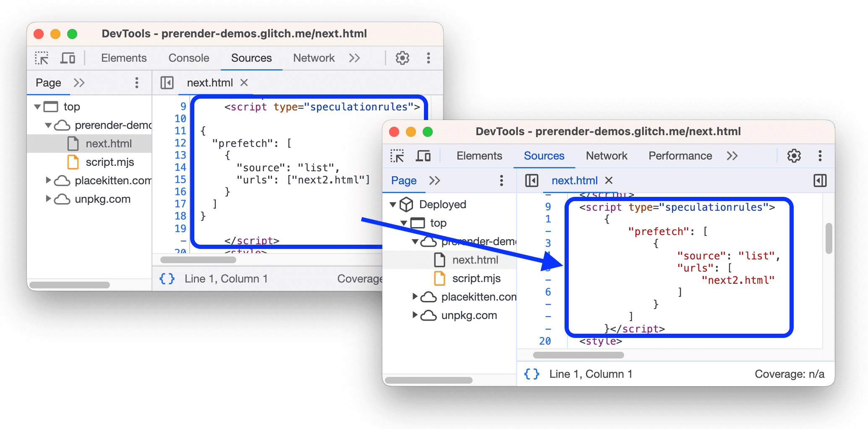Select the Console panel
The width and height of the screenshot is (868, 429).
click(x=188, y=58)
